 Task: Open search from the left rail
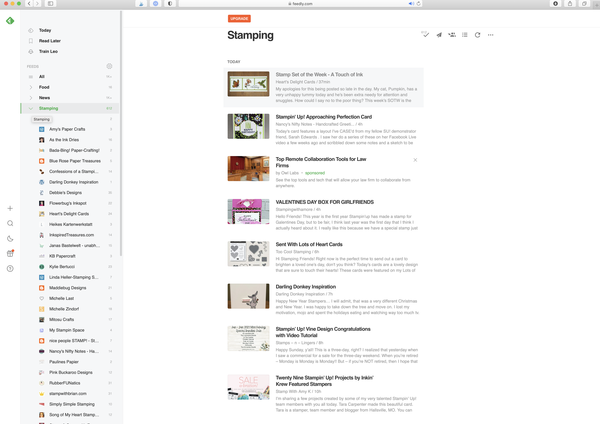(x=10, y=223)
